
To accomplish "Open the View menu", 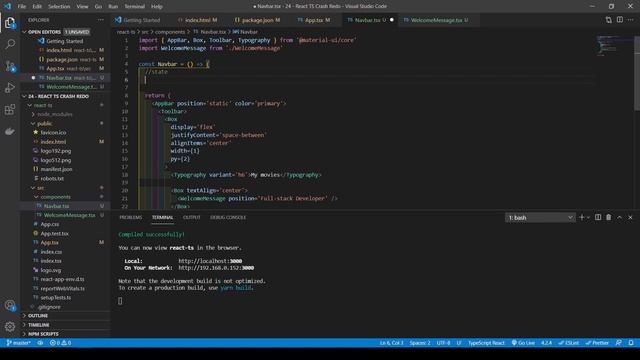I will click(x=82, y=7).
